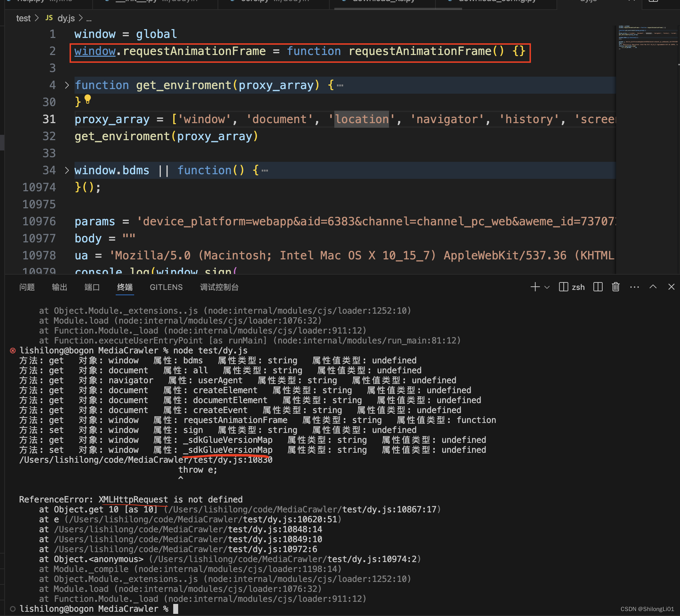Expand the folded get_enviroment function

coord(67,85)
